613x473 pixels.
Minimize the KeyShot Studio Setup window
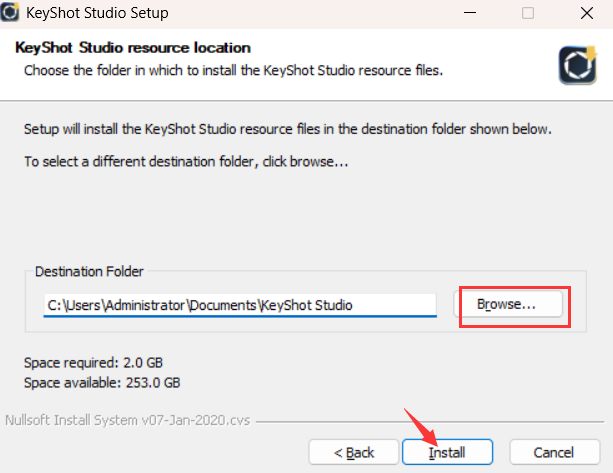click(467, 14)
